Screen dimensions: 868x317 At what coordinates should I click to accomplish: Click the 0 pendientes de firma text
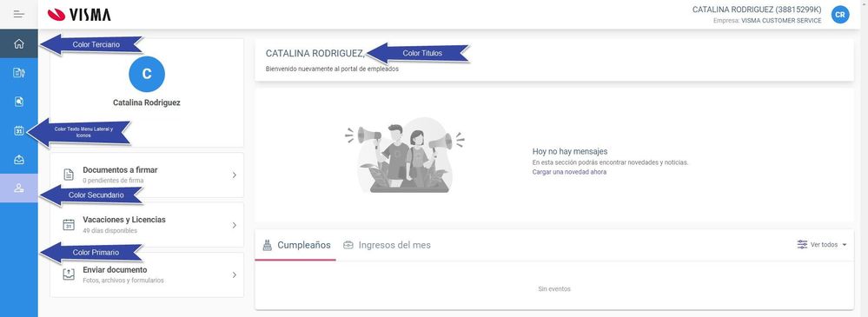click(114, 181)
